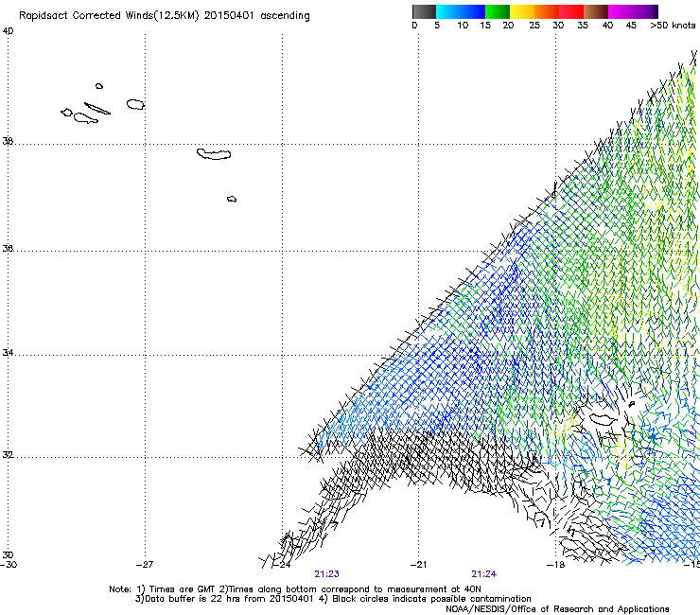Click the small island outline near 37N

[x=232, y=200]
